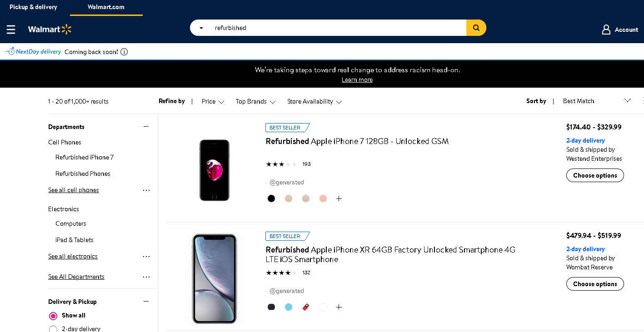This screenshot has width=644, height=332.
Task: Collapse the Departments section
Action: (x=146, y=127)
